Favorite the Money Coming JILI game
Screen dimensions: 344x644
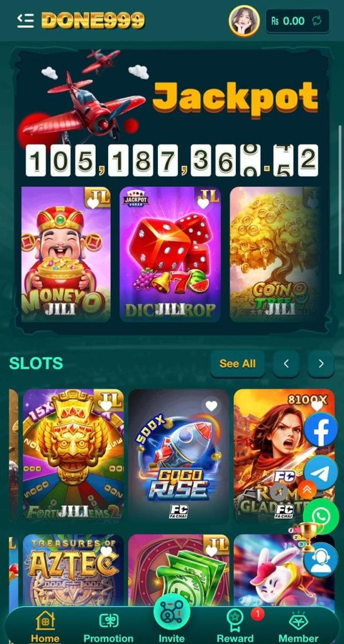click(93, 203)
